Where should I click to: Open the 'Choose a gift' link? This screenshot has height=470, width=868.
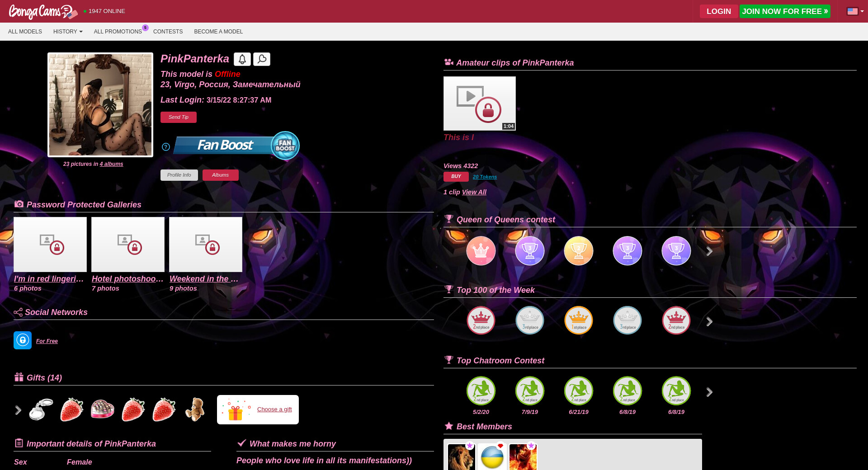tap(274, 409)
